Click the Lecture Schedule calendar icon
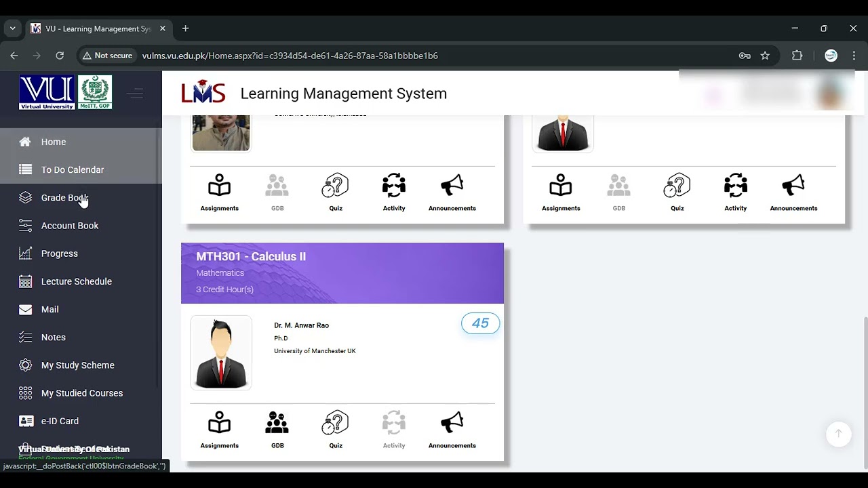This screenshot has height=488, width=868. [x=25, y=281]
